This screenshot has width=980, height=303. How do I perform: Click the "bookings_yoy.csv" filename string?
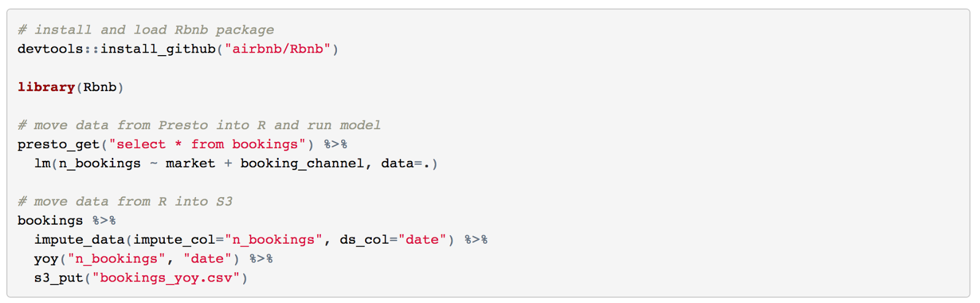166,278
